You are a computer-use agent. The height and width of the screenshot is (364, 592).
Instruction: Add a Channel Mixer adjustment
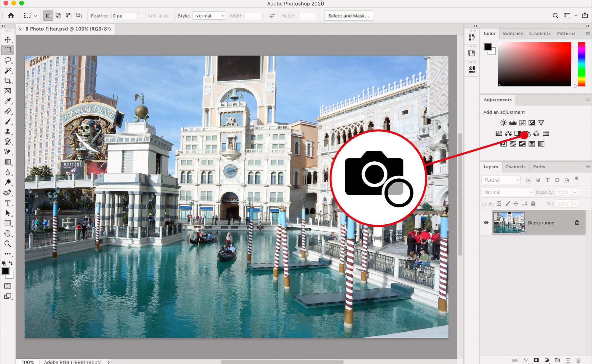(x=536, y=133)
